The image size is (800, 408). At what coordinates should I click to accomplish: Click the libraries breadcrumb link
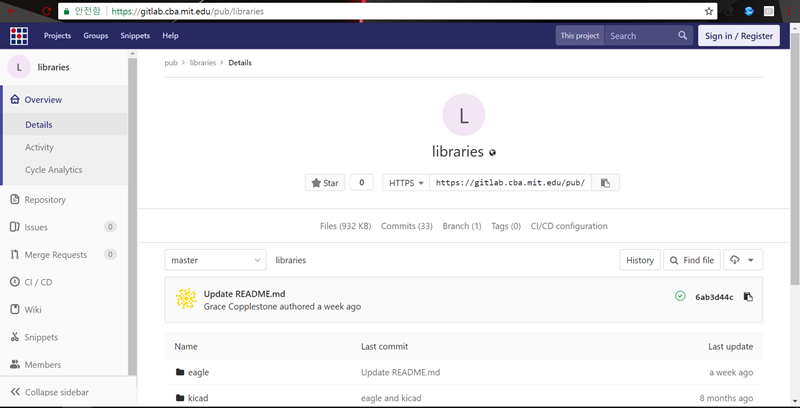coord(203,63)
